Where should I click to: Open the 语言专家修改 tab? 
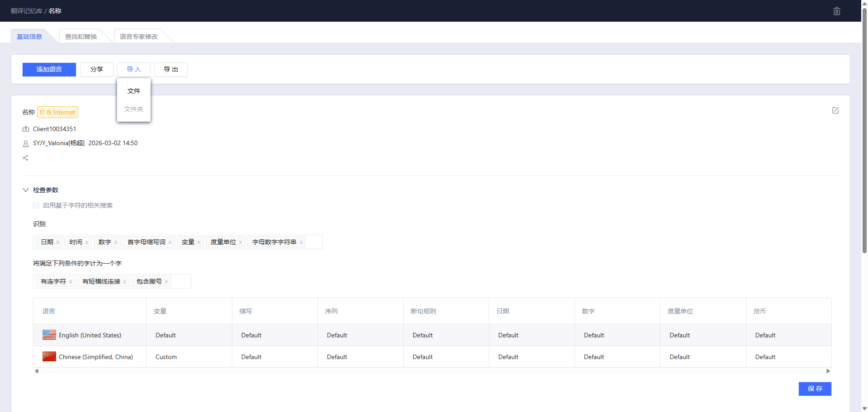click(x=139, y=37)
